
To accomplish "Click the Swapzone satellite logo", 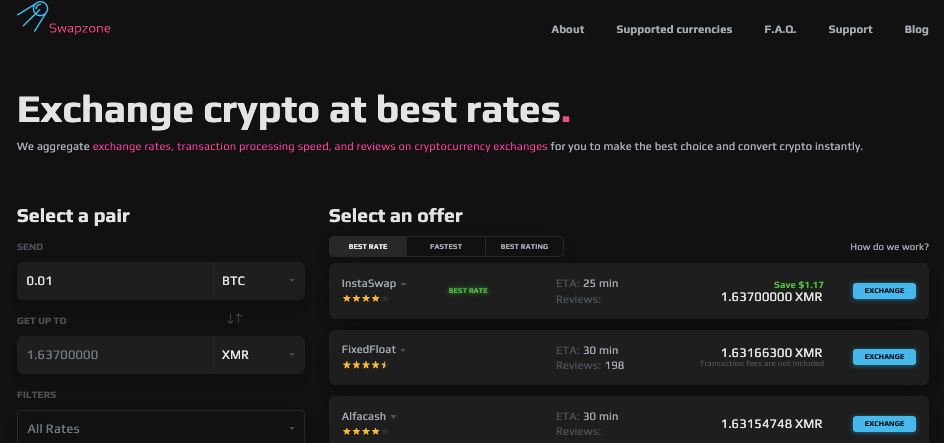I will pos(33,16).
